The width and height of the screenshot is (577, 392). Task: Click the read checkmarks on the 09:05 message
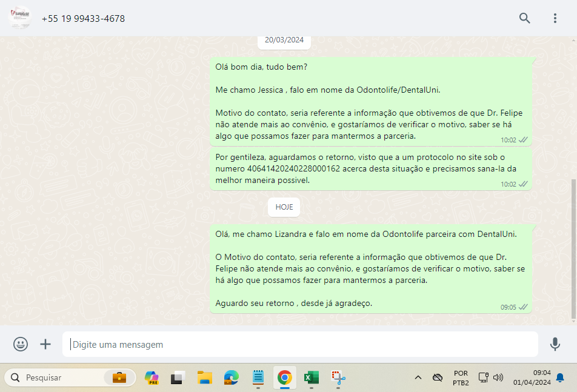click(x=523, y=307)
